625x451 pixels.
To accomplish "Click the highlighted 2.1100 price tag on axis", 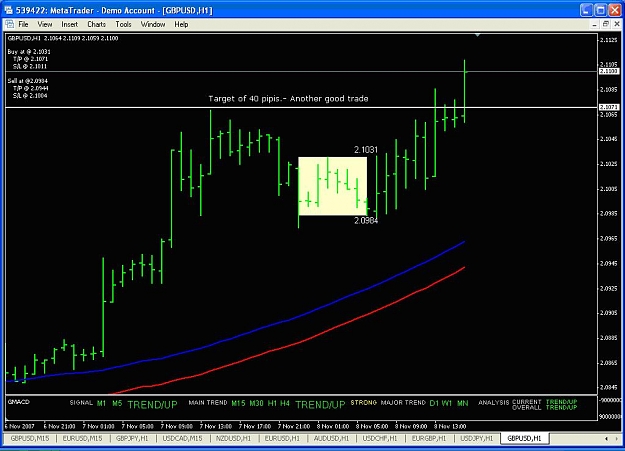I will [x=609, y=71].
